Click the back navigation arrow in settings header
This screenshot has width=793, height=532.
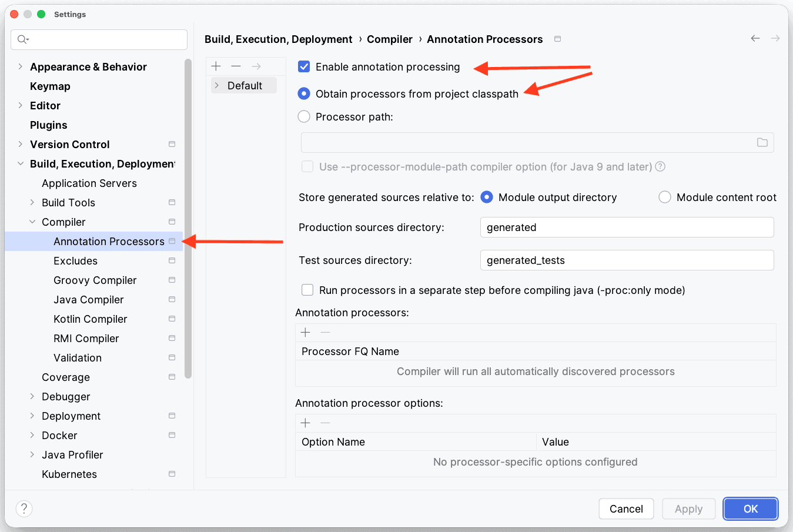point(755,39)
